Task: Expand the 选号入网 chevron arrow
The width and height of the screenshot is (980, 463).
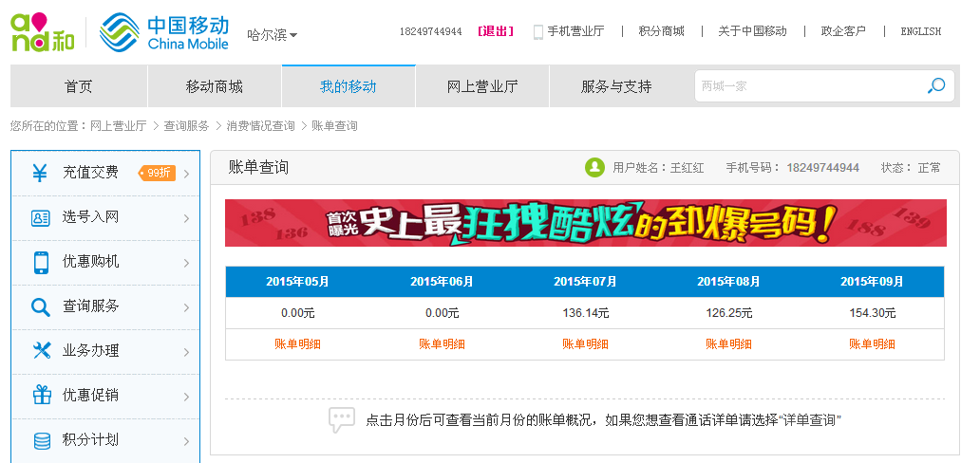Action: point(186,218)
